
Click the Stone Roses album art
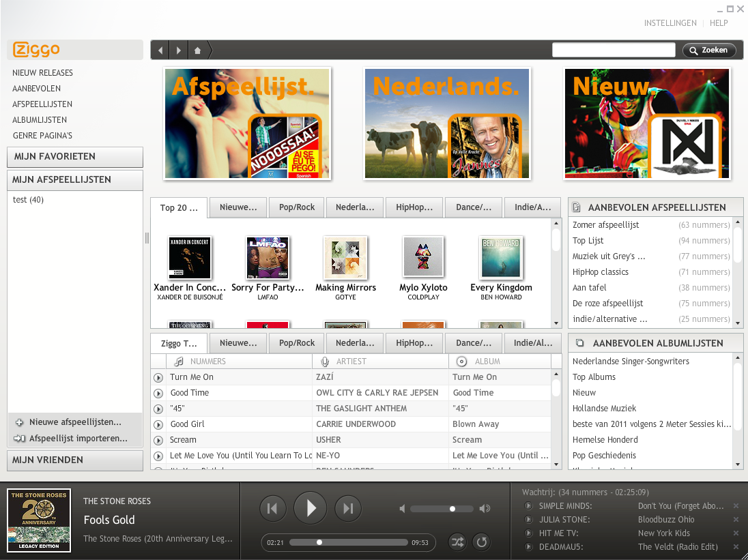[x=39, y=520]
